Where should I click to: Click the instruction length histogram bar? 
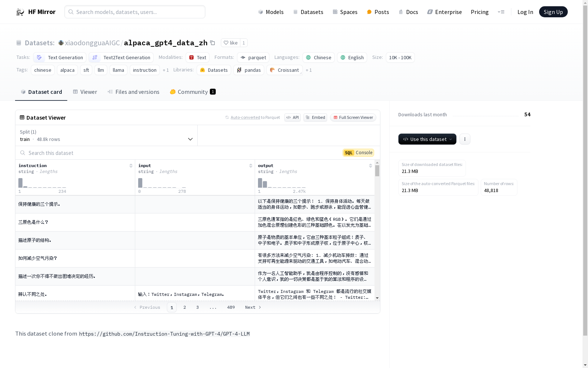point(21,183)
